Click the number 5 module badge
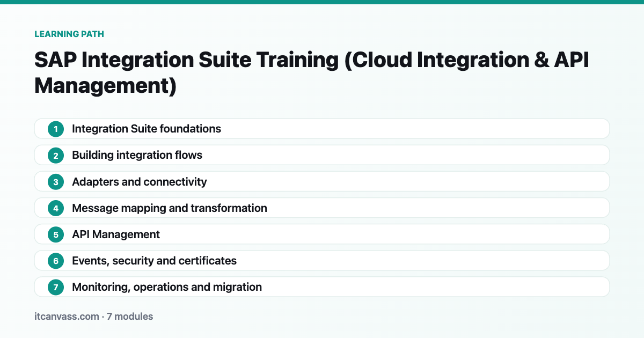 coord(56,234)
